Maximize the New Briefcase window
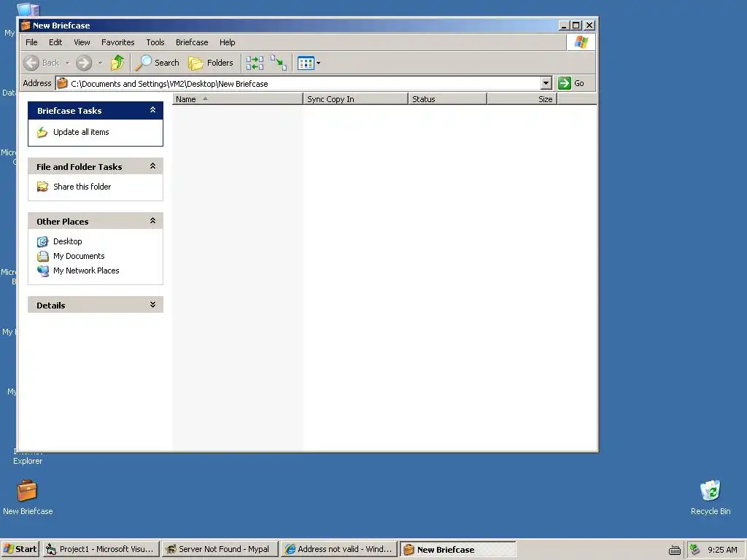This screenshot has width=747, height=560. point(576,26)
